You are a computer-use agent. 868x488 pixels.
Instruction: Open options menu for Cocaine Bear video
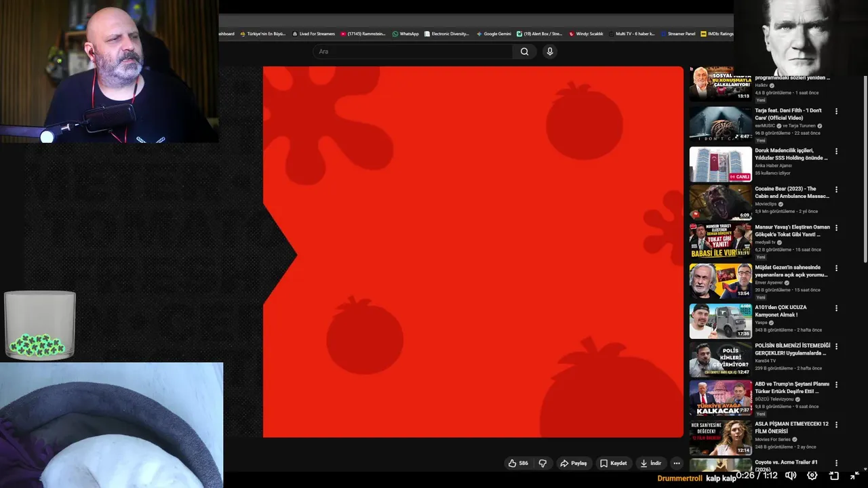pyautogui.click(x=836, y=190)
